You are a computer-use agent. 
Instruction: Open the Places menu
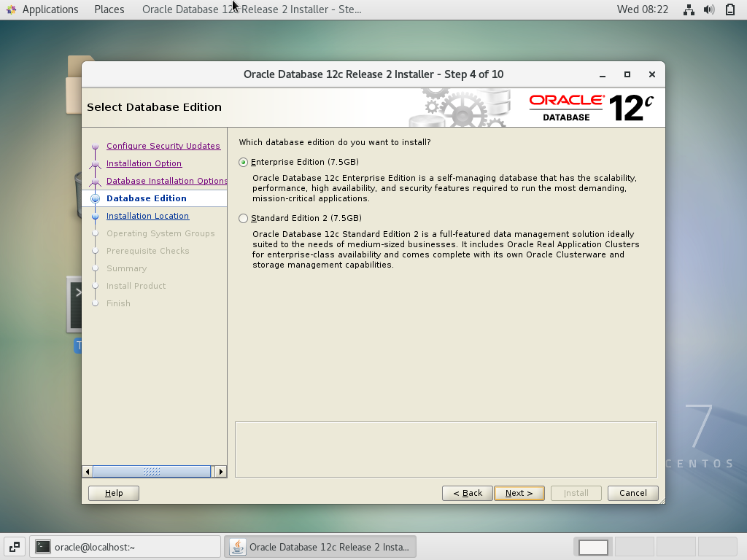tap(109, 9)
